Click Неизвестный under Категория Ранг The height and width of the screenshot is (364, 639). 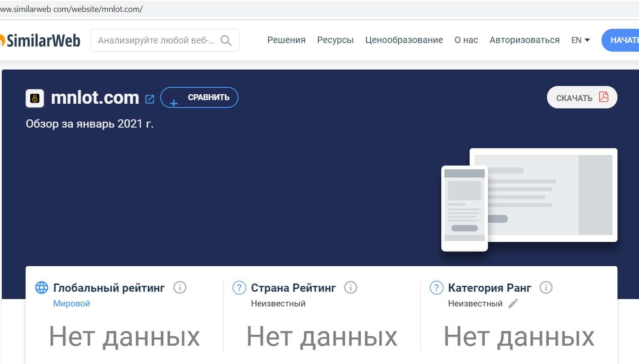click(476, 303)
